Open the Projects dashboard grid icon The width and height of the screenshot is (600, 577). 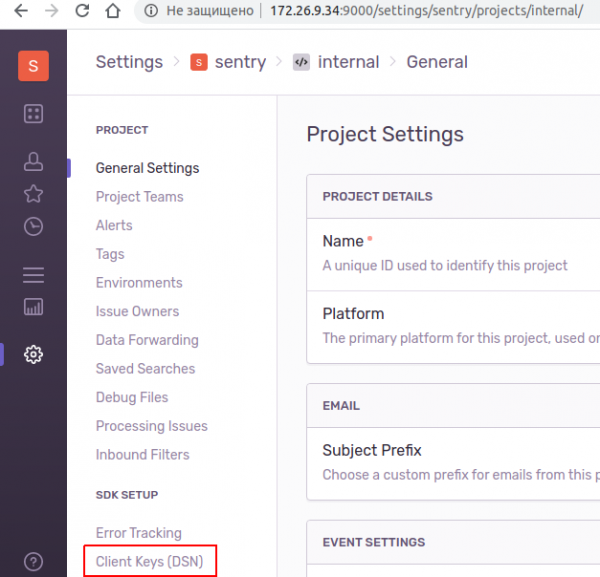[33, 114]
